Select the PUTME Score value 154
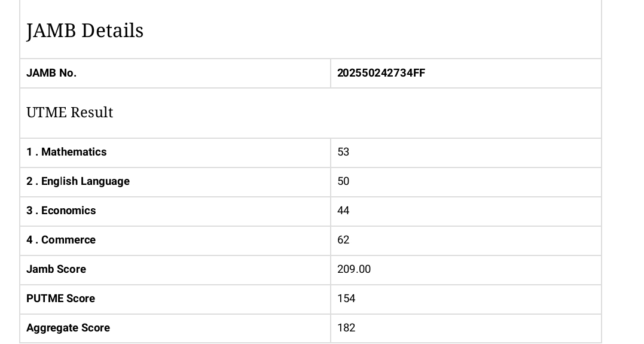Screen dimensions: 644x344 click(346, 299)
